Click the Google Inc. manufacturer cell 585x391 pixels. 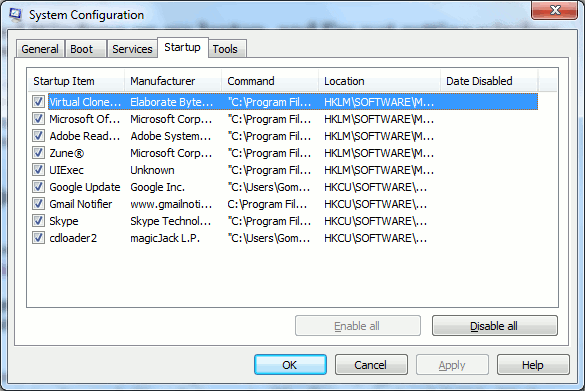(157, 187)
